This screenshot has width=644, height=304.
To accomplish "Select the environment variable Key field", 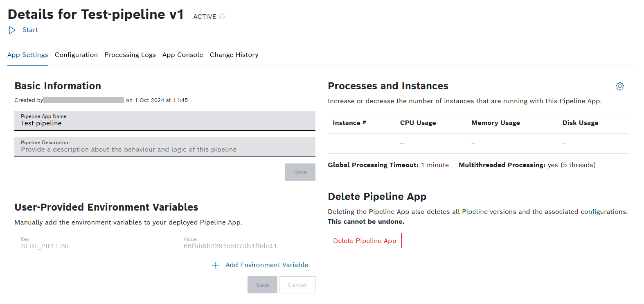I will (86, 246).
